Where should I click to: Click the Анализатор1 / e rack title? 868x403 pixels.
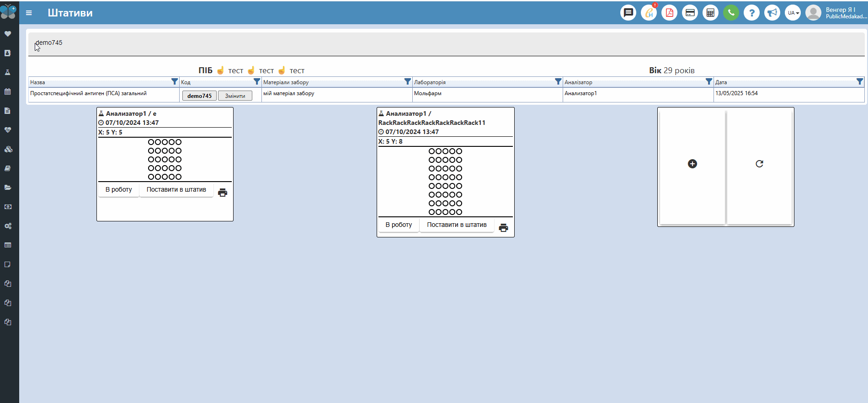click(x=131, y=113)
